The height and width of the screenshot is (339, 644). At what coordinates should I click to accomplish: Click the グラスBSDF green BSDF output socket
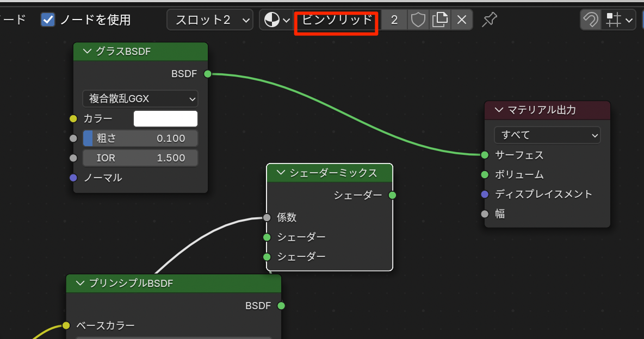(x=207, y=74)
